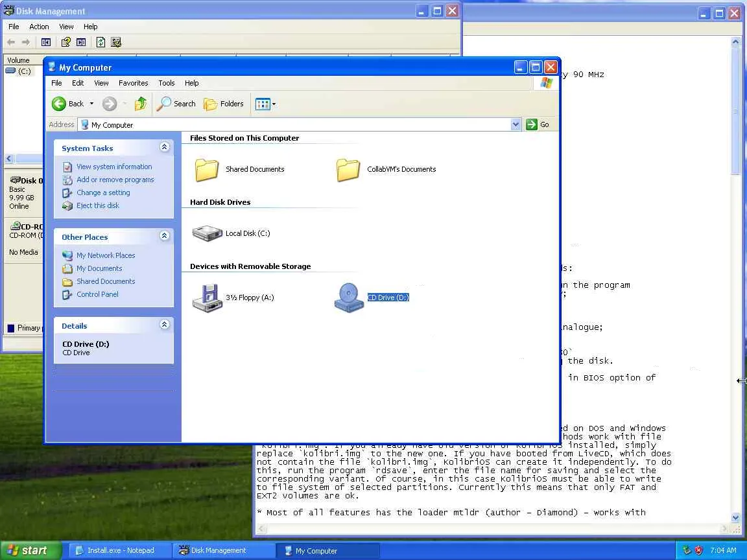Collapse the Details panel
747x560 pixels.
point(164,325)
